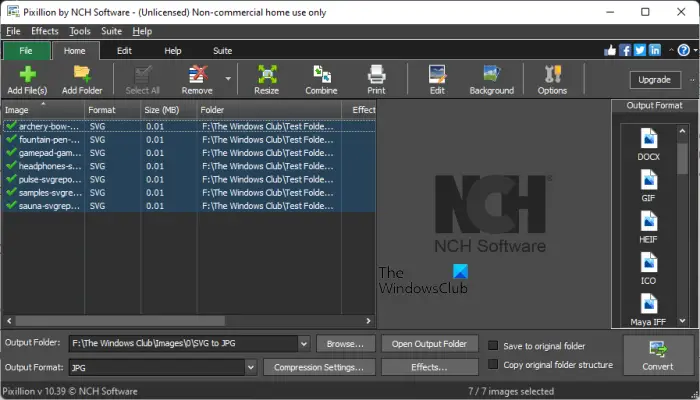The image size is (700, 400).
Task: Open the Options settings icon
Action: click(x=552, y=80)
